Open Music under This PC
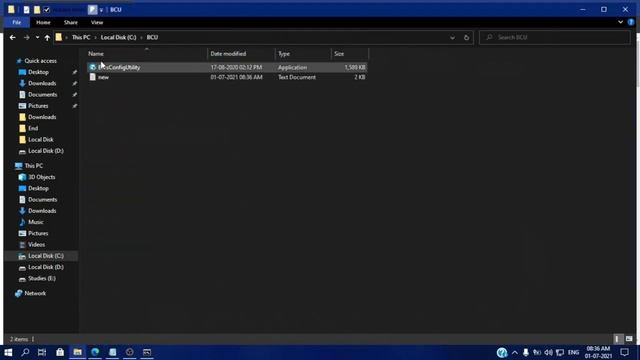This screenshot has width=640, height=360. click(36, 222)
